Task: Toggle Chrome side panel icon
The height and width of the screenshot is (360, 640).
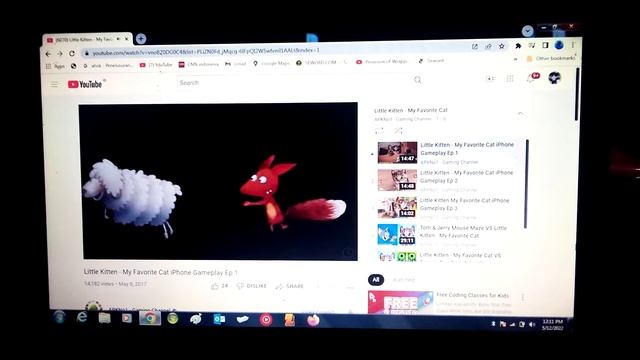Action: point(545,45)
